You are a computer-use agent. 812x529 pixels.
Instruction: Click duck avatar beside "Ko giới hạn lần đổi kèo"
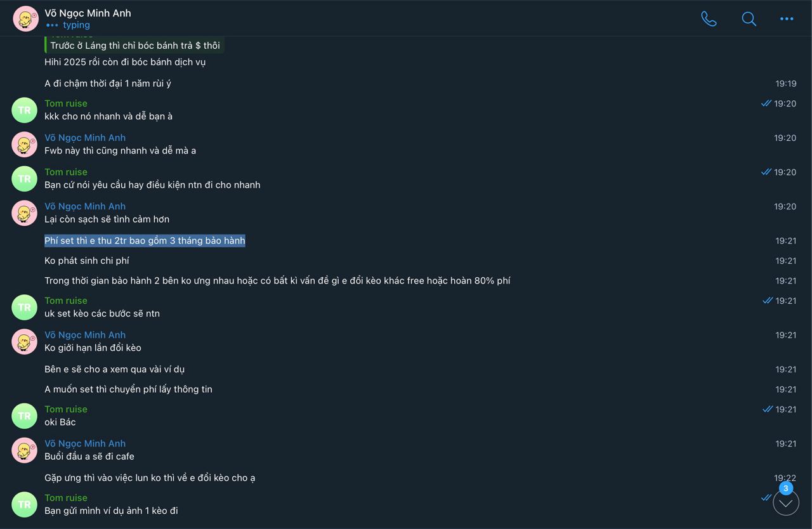(24, 342)
